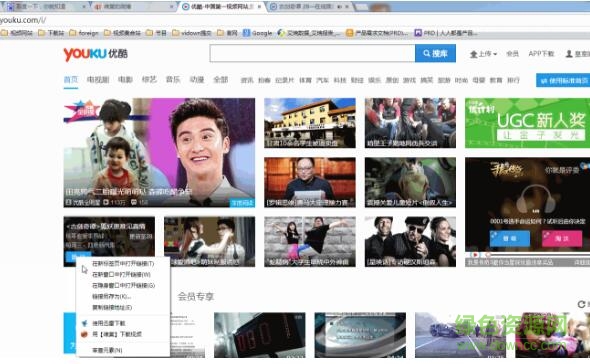
Task: Go to the 全部 nav tab
Action: click(221, 80)
